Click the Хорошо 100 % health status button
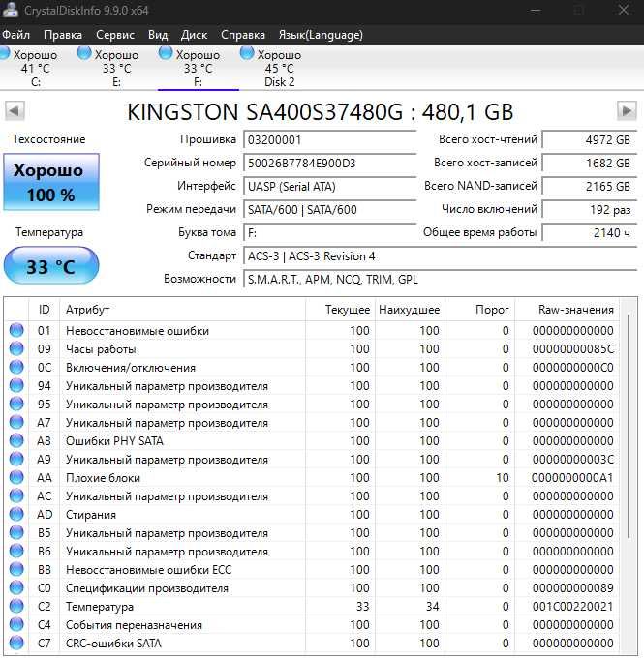Screen dimensions: 644x660 (x=51, y=182)
